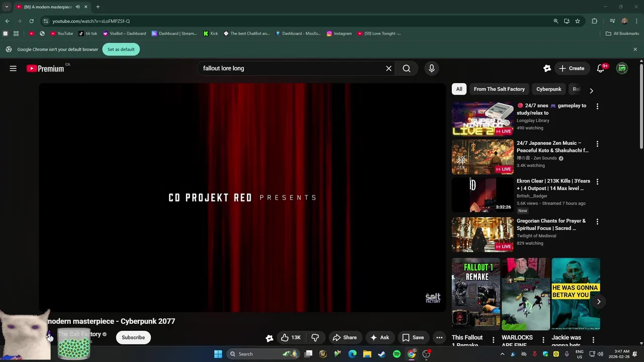644x362 pixels.
Task: Show next Shorts with arrow
Action: [598, 302]
